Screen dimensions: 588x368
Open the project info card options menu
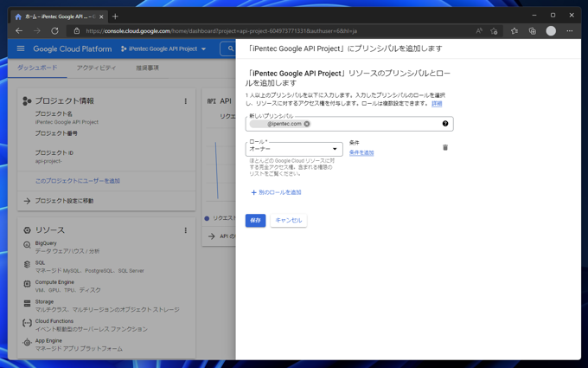click(x=186, y=101)
